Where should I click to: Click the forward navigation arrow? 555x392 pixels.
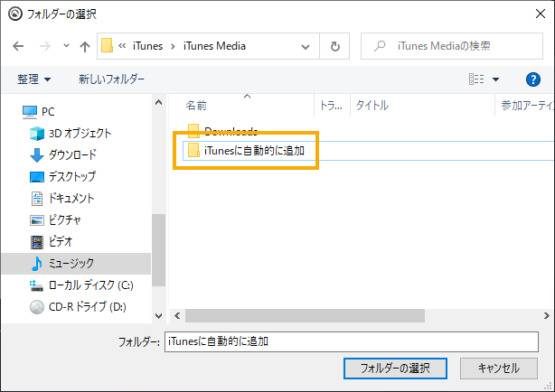[44, 46]
